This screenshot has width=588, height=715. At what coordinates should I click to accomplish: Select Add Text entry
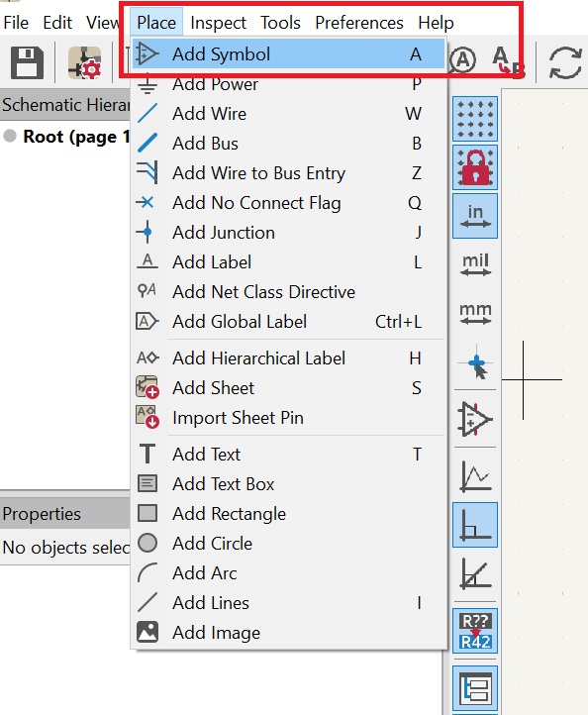pyautogui.click(x=288, y=455)
